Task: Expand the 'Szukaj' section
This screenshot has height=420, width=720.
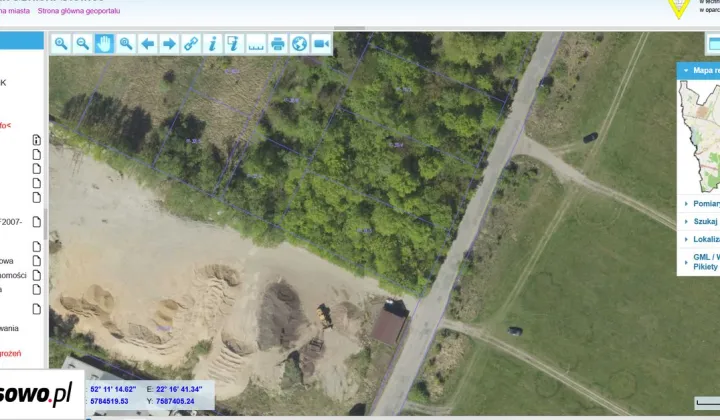Action: pos(698,222)
